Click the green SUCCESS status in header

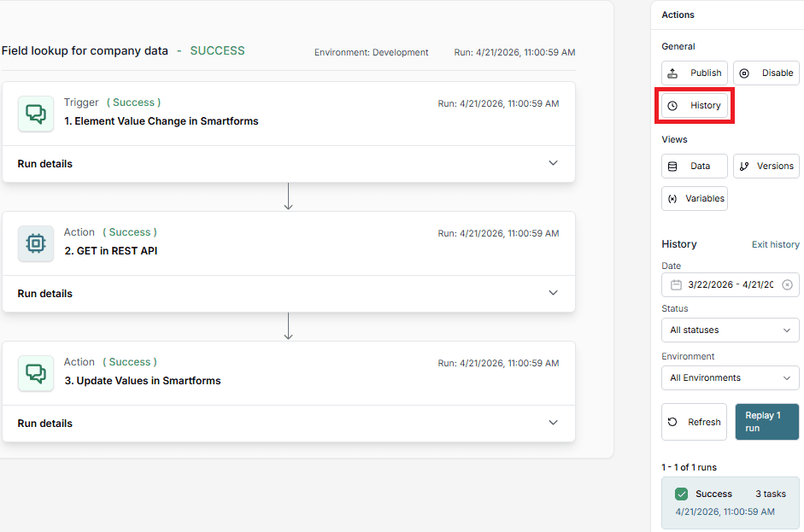[217, 50]
